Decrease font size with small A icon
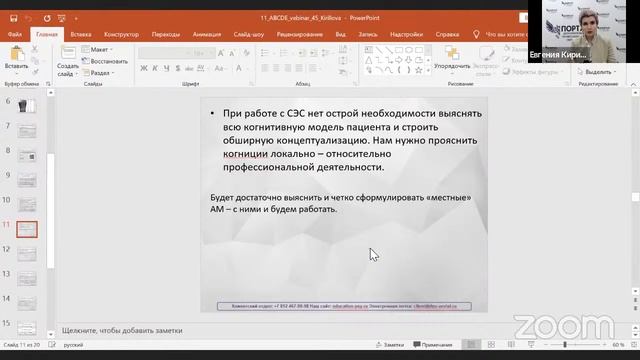This screenshot has width=640, height=360. (232, 53)
